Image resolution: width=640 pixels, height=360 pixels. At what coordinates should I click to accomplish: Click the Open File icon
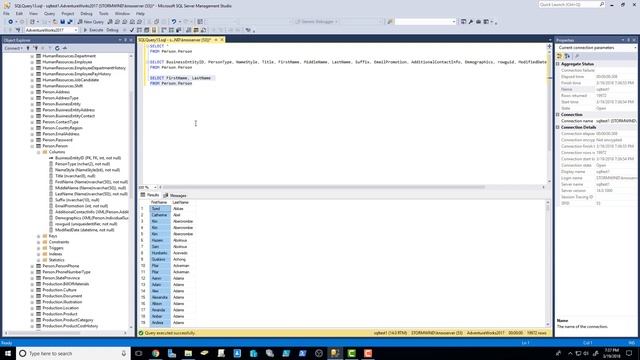[x=55, y=22]
